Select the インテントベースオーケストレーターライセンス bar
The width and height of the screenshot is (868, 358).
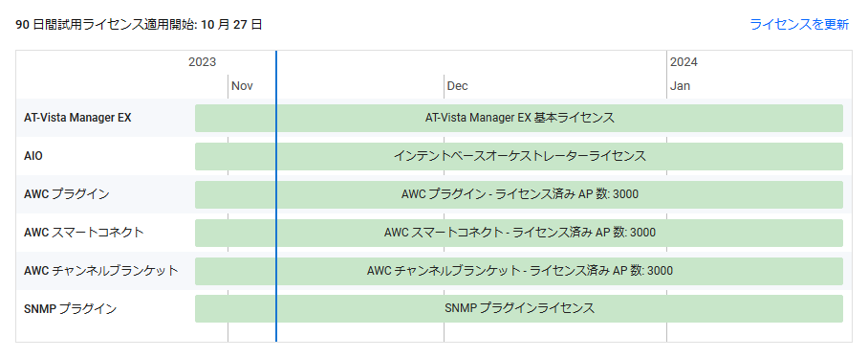point(519,156)
